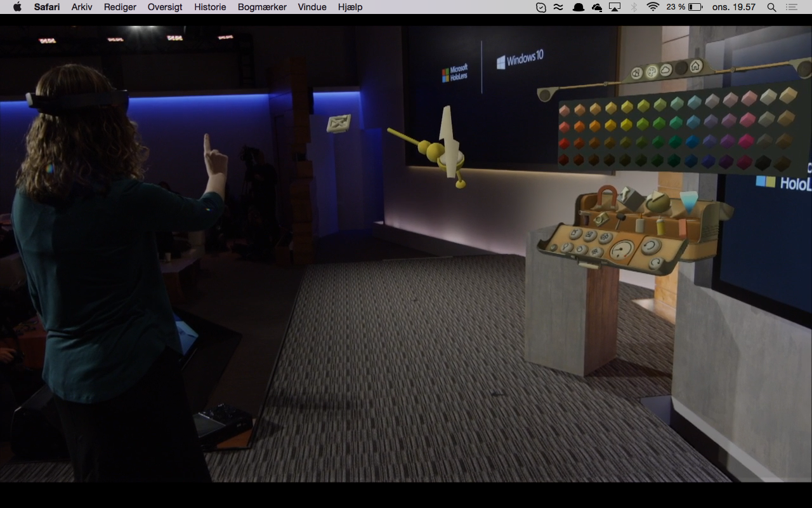Screen dimensions: 812x508
Task: Open the Oversigt menu
Action: click(x=165, y=7)
